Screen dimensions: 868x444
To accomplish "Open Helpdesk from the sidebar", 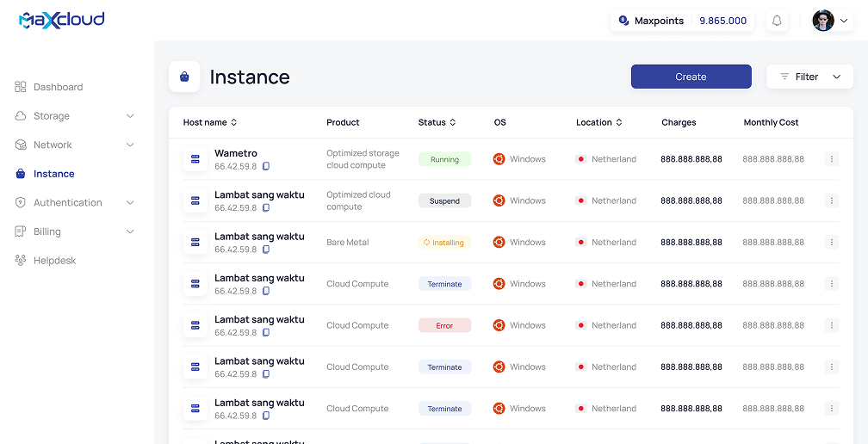I will [x=55, y=260].
